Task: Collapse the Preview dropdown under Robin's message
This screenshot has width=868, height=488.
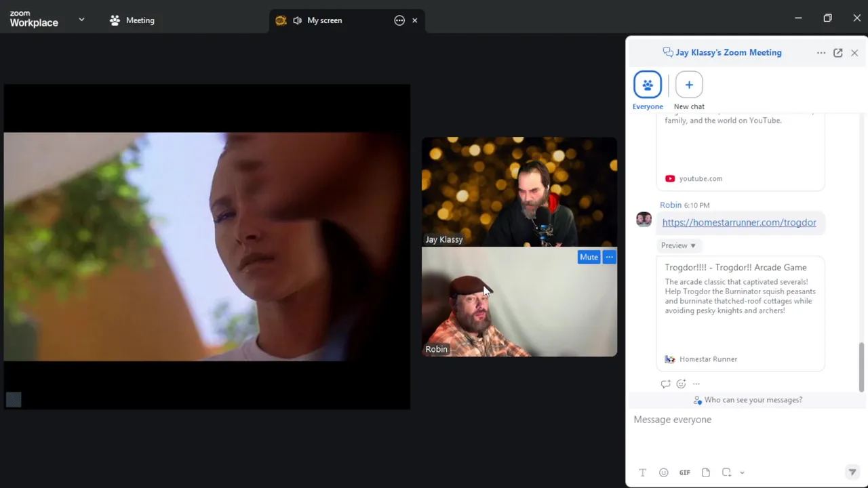Action: 678,245
